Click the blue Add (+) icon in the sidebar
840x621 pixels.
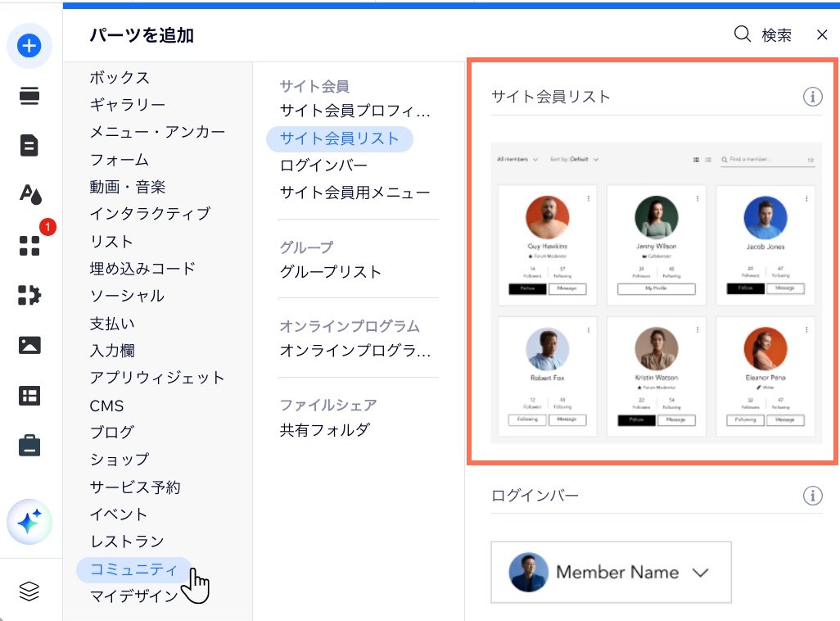[x=29, y=46]
